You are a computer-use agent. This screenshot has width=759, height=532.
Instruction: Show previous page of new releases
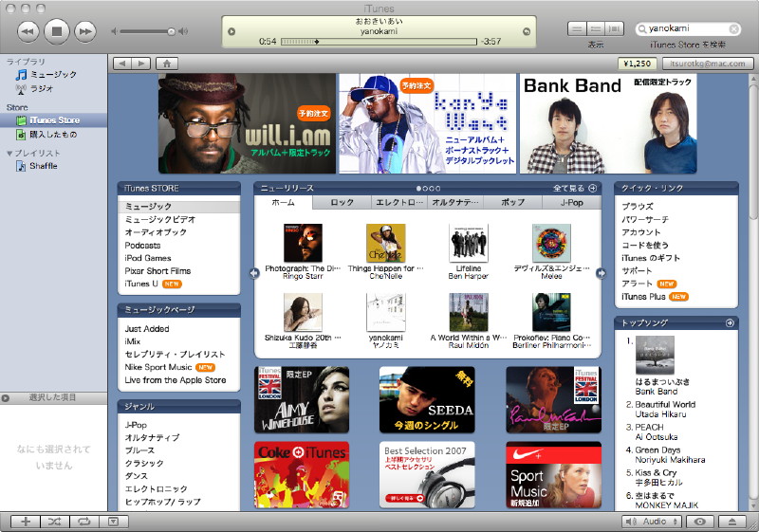[254, 273]
